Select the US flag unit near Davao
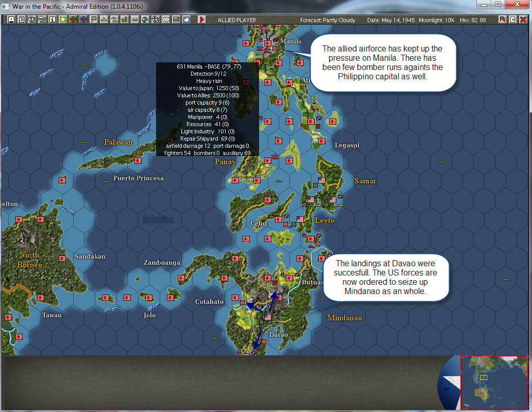 [x=268, y=317]
